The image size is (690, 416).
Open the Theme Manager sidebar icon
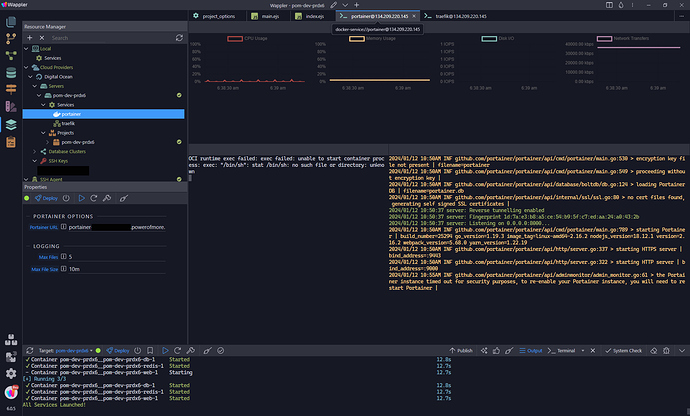[x=11, y=107]
